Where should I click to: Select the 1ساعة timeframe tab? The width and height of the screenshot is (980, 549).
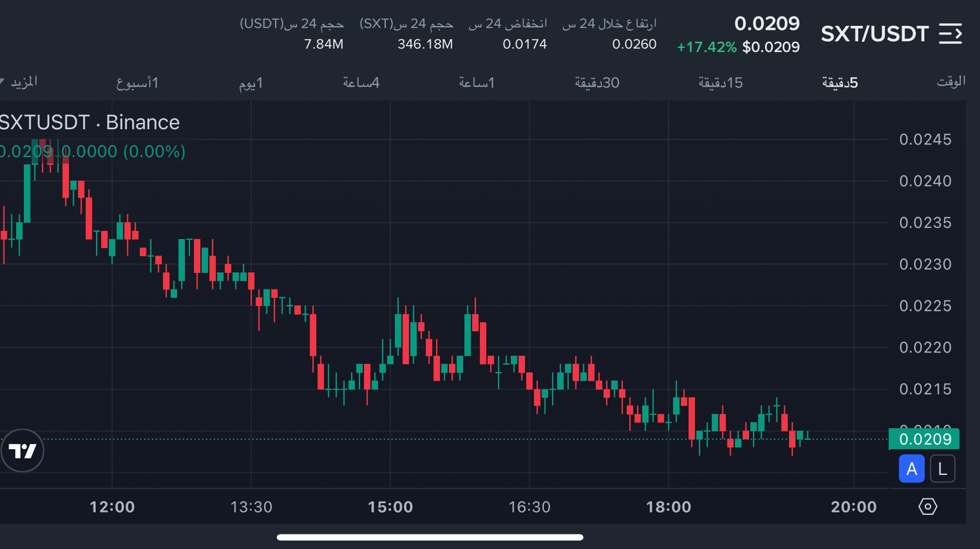[x=477, y=83]
